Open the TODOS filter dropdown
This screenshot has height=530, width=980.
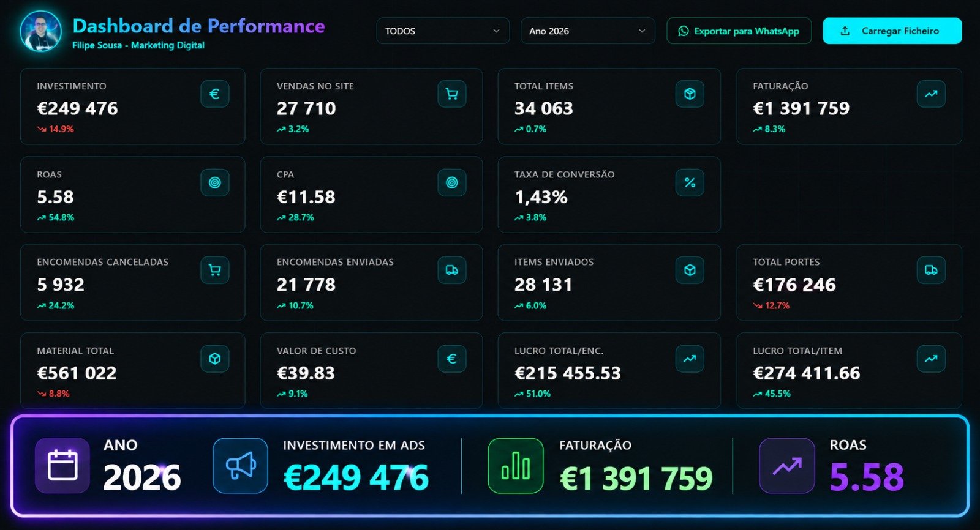pos(443,31)
